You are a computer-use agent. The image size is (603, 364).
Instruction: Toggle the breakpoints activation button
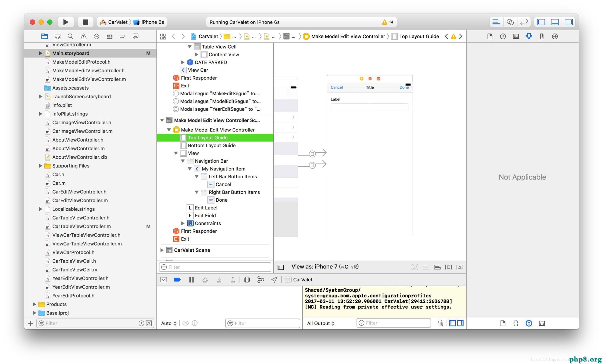177,280
